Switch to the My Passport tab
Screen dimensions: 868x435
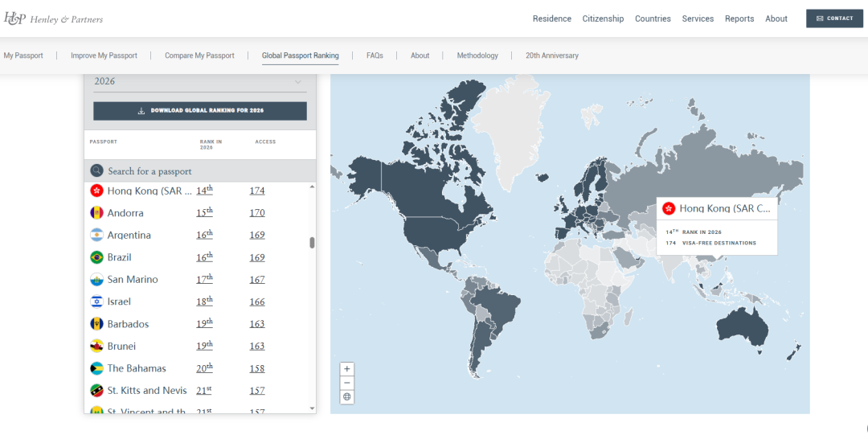(x=23, y=55)
